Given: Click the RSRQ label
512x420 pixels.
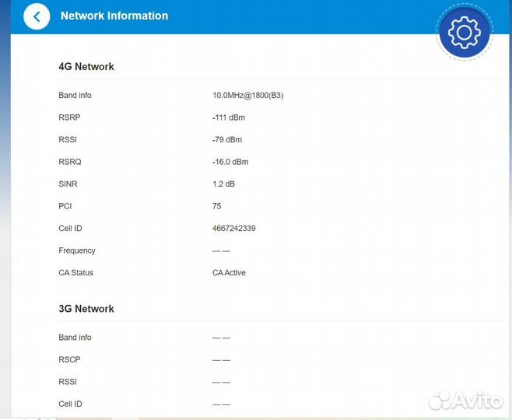Looking at the screenshot, I should (x=69, y=162).
